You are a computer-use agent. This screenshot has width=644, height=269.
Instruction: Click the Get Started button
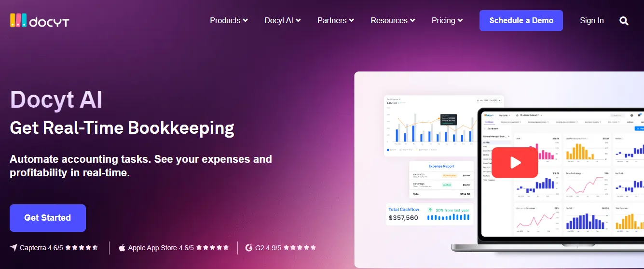(x=48, y=218)
